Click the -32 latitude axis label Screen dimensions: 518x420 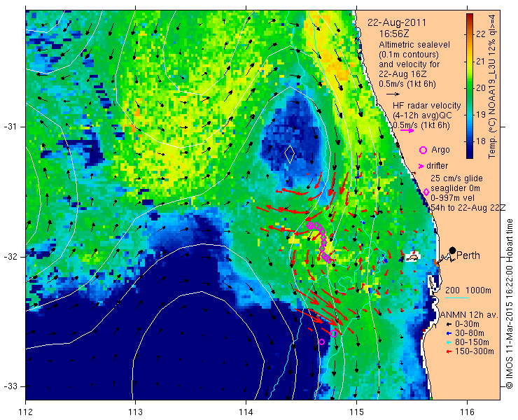pyautogui.click(x=10, y=257)
